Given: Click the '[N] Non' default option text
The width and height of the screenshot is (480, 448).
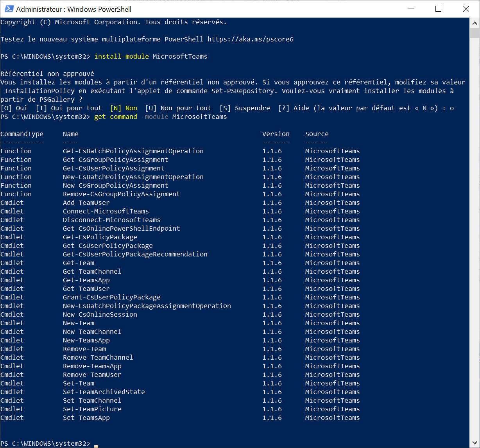Looking at the screenshot, I should [124, 108].
